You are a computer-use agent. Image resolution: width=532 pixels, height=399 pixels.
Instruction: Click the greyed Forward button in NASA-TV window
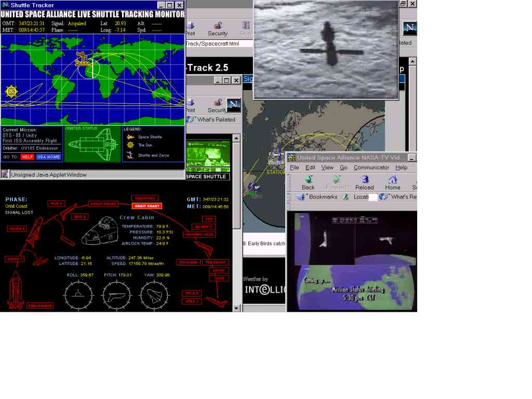pos(336,183)
